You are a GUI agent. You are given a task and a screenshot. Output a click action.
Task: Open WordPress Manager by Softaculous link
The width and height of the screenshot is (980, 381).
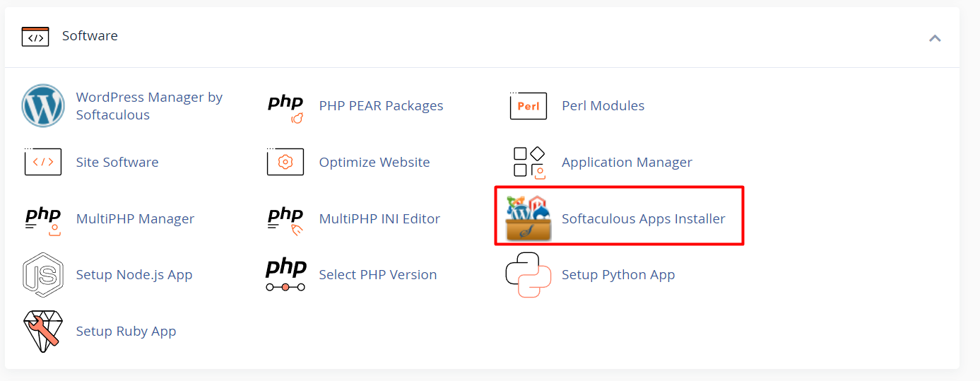coord(149,106)
